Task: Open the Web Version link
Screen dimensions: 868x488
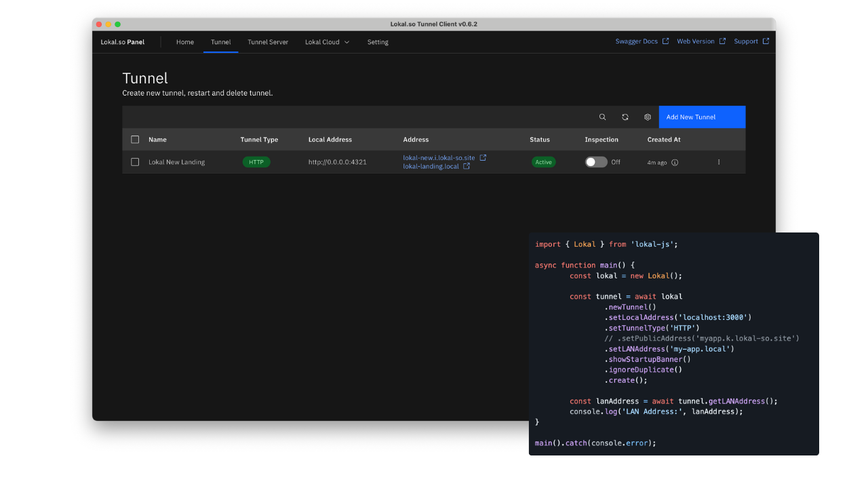Action: pyautogui.click(x=696, y=41)
